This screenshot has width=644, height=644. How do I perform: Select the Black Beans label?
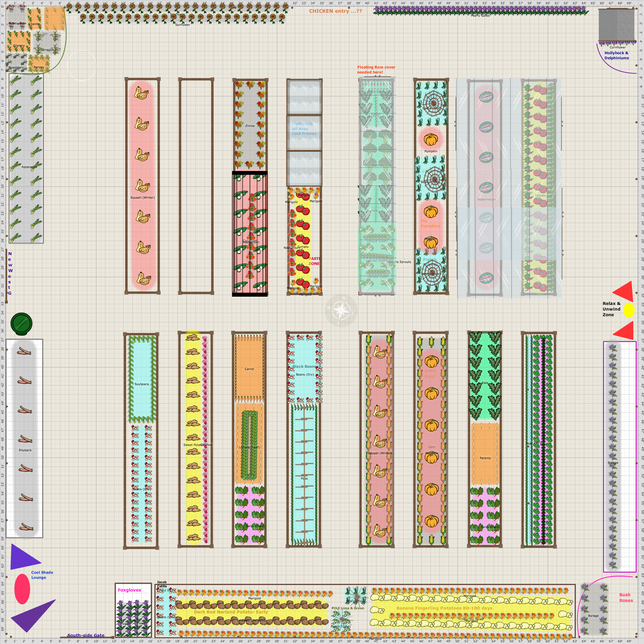click(304, 366)
